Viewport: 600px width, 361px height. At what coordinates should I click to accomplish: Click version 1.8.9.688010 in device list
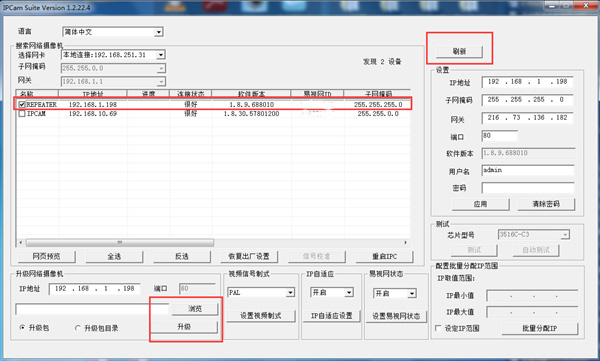click(251, 105)
